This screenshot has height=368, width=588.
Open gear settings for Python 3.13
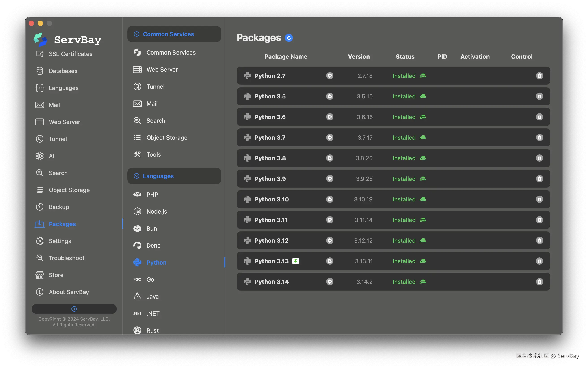point(330,261)
